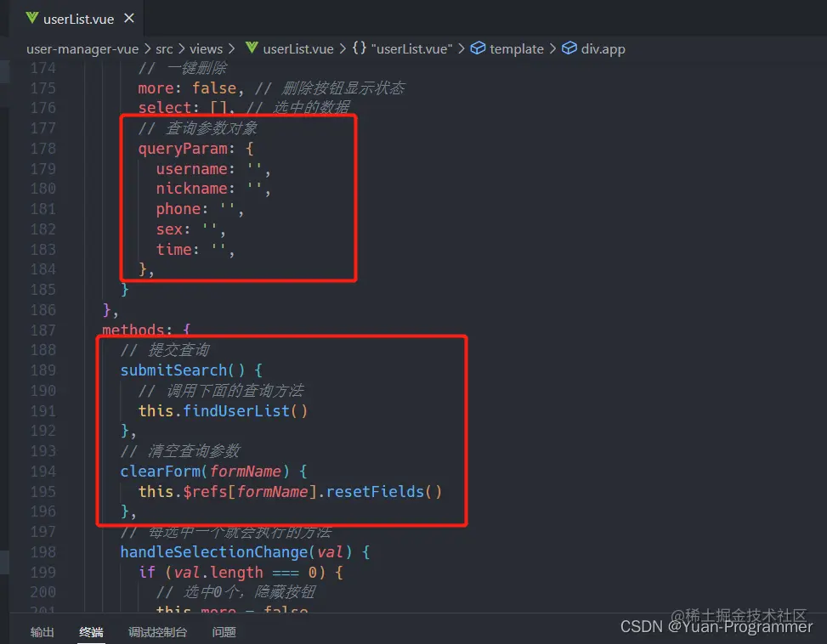Click sex property on line 182
The image size is (827, 644).
pos(169,229)
